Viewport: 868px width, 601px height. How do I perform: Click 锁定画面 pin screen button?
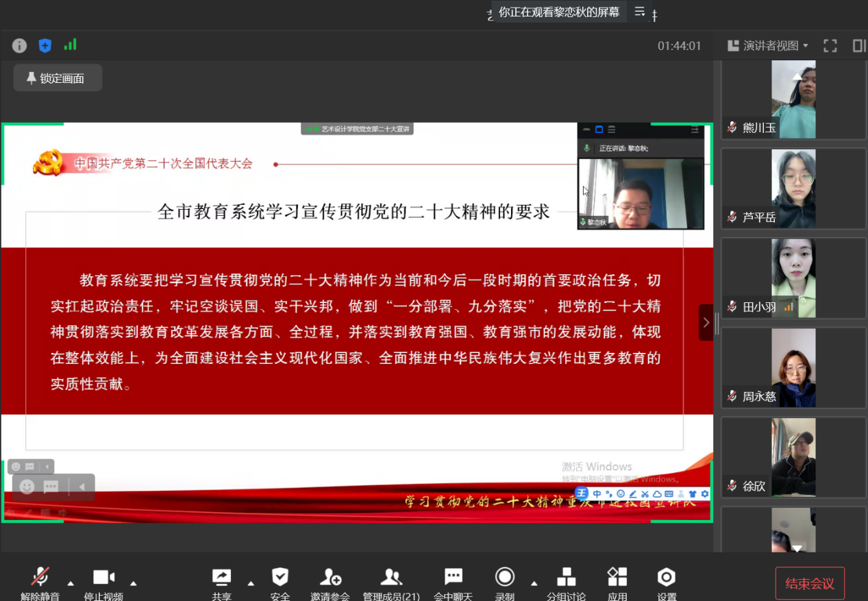(x=58, y=78)
